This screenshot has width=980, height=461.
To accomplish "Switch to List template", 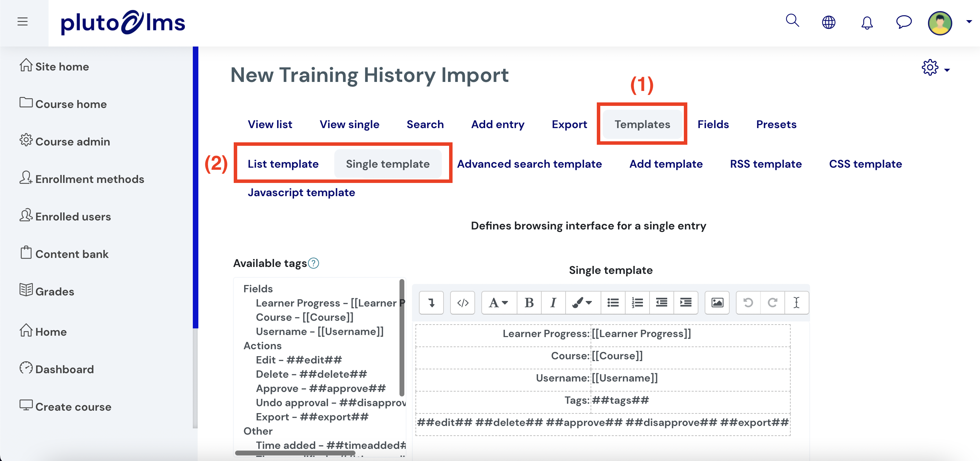I will [283, 164].
